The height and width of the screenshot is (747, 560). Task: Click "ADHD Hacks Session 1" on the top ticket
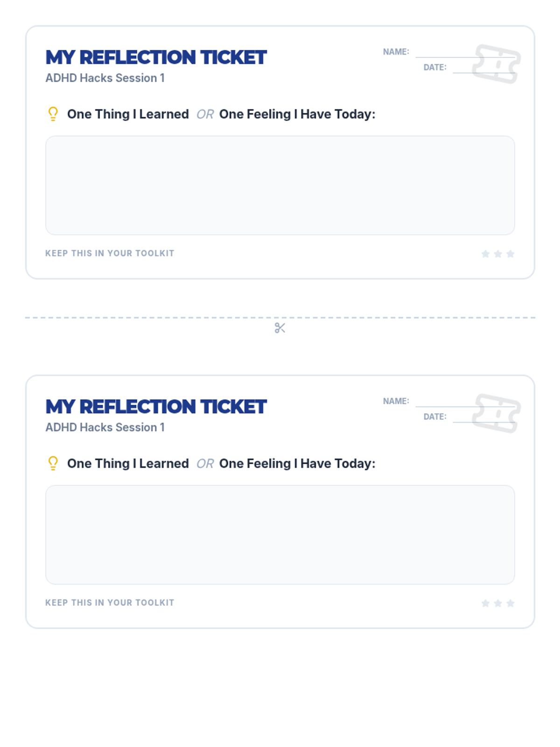click(x=105, y=78)
